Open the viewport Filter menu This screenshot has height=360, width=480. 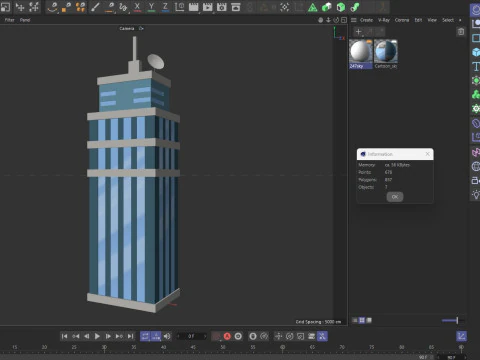coord(10,20)
